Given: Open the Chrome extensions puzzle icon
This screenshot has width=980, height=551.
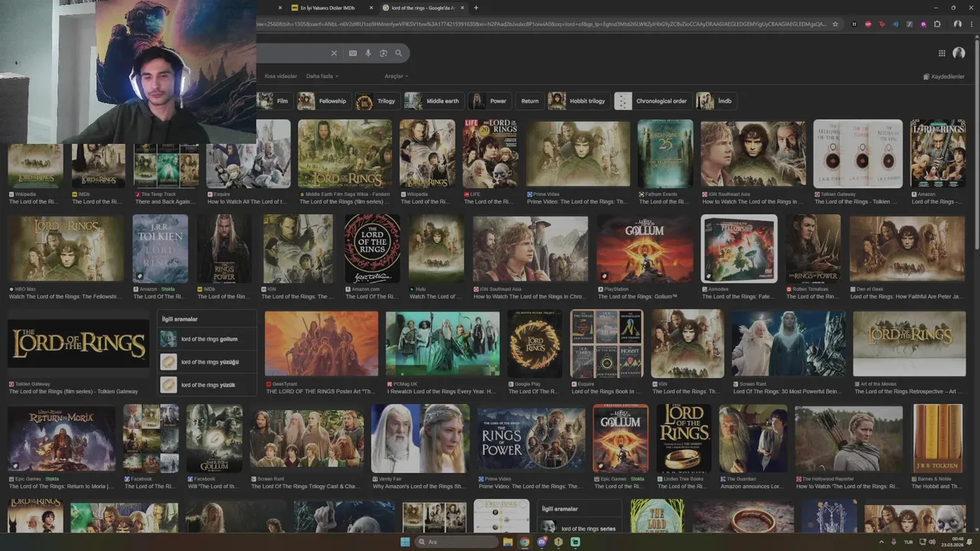Looking at the screenshot, I should click(937, 24).
